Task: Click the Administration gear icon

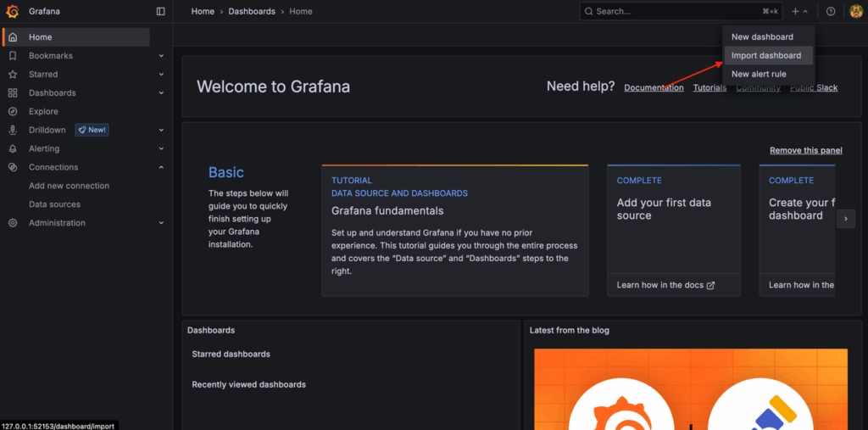Action: coord(13,223)
